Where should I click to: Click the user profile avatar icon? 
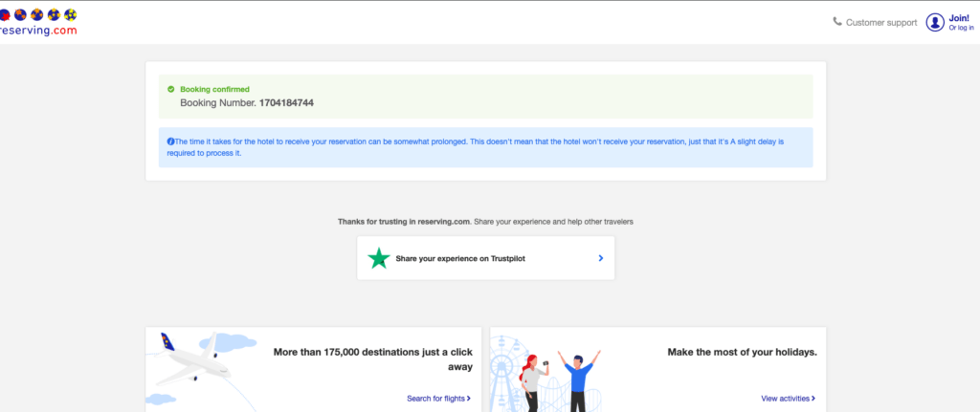click(x=935, y=23)
